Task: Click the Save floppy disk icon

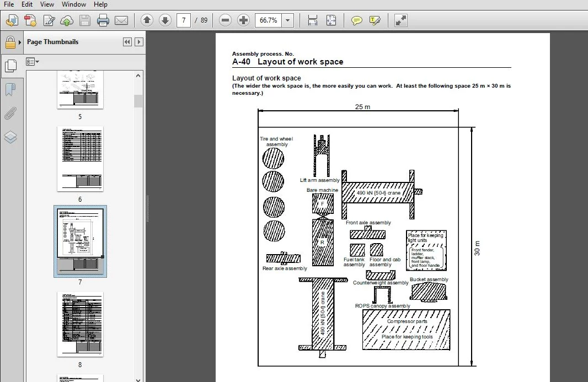Action: point(85,20)
